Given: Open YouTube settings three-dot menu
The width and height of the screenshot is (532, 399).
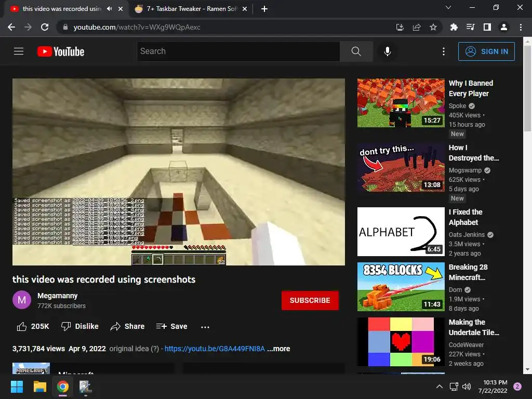Looking at the screenshot, I should [444, 51].
